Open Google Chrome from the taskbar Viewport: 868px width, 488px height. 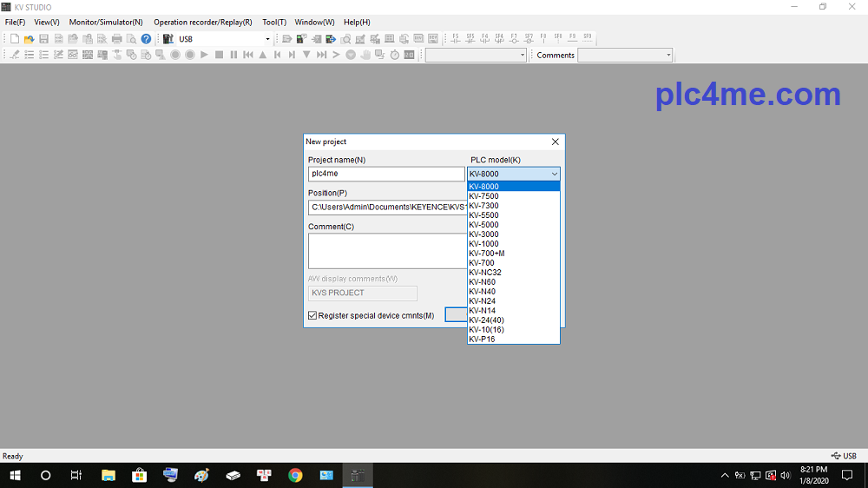click(295, 475)
